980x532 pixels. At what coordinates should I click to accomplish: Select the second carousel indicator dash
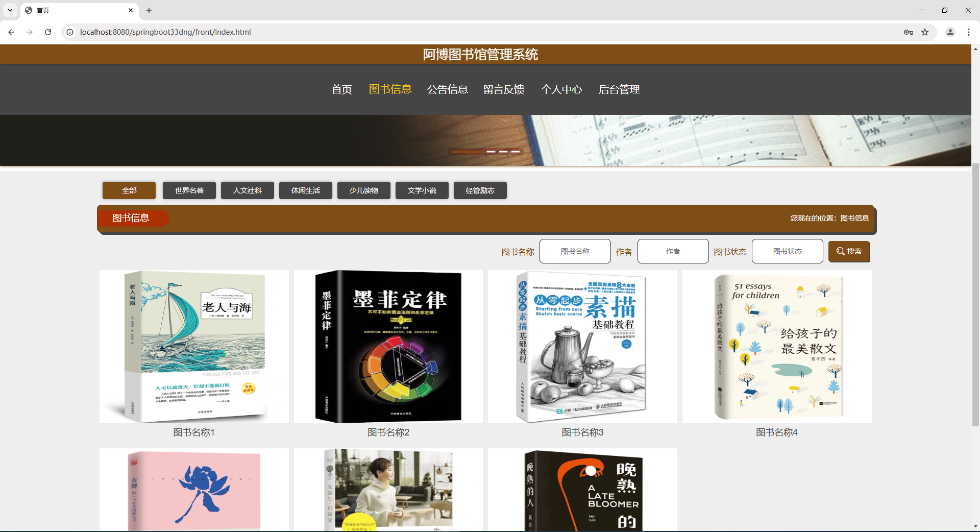(x=491, y=152)
